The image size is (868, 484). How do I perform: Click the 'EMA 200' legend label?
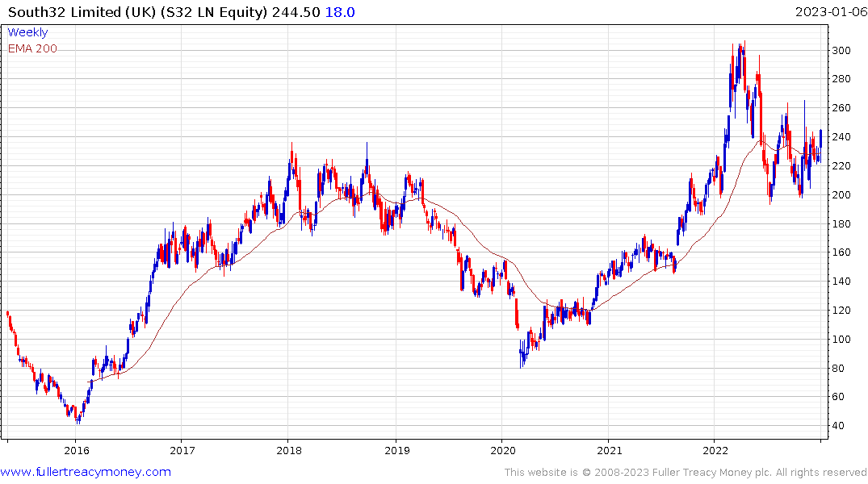point(32,48)
